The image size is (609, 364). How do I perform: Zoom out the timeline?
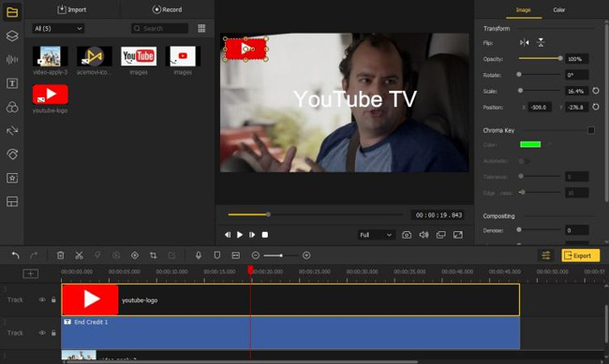(x=256, y=255)
